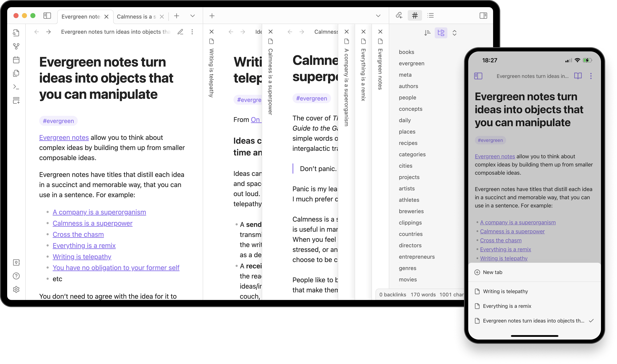Image resolution: width=617 pixels, height=364 pixels.
Task: Follow 'Cross the chasm' link on desktop
Action: coord(78,234)
